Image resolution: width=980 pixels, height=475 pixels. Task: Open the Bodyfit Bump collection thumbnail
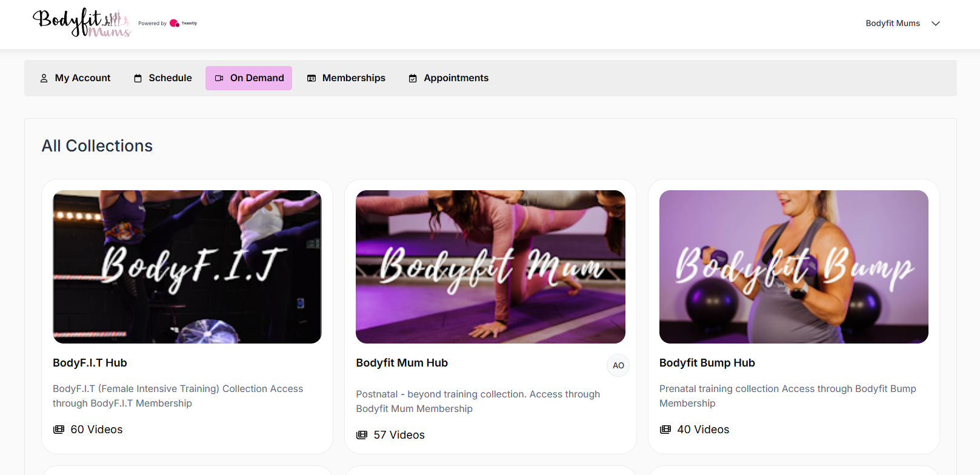(794, 267)
